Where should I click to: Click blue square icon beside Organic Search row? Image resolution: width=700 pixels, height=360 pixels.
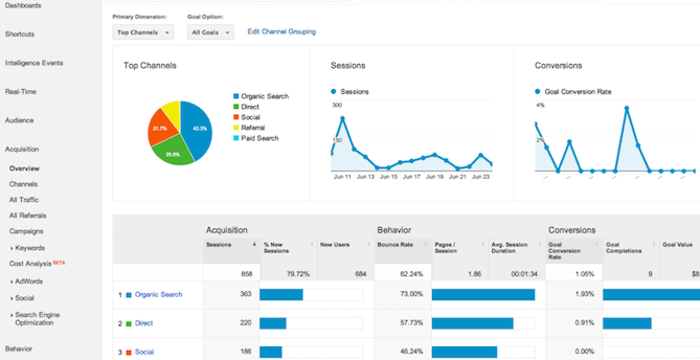coord(129,295)
